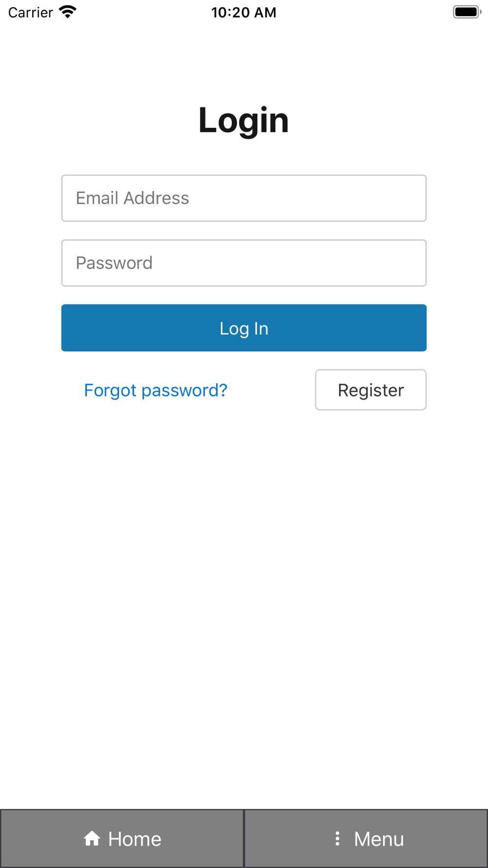Tap the 10:20 AM clock in status bar
488x868 pixels.
[244, 12]
